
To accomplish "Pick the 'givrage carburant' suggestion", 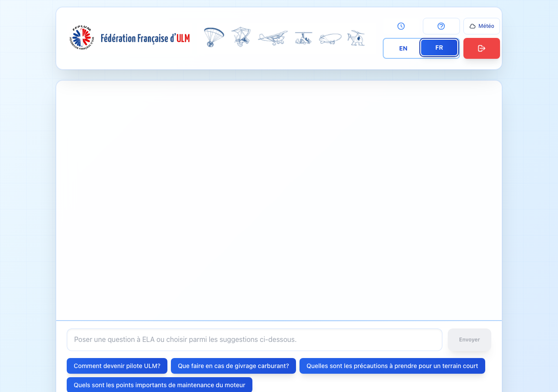I will pos(233,366).
